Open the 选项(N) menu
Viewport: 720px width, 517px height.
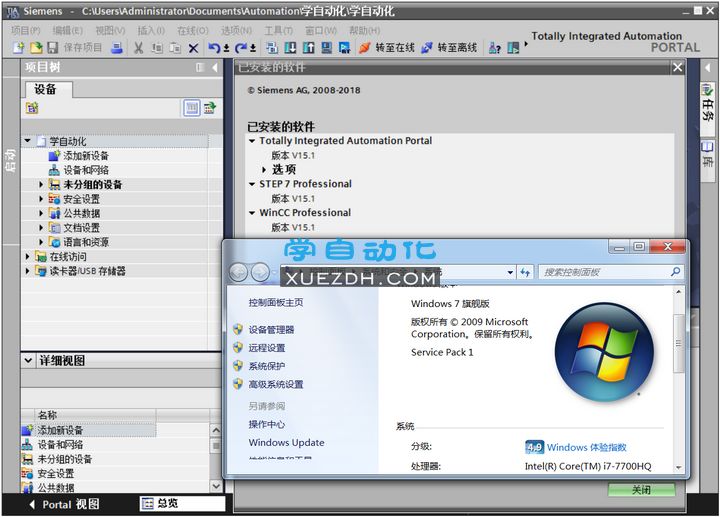(236, 30)
